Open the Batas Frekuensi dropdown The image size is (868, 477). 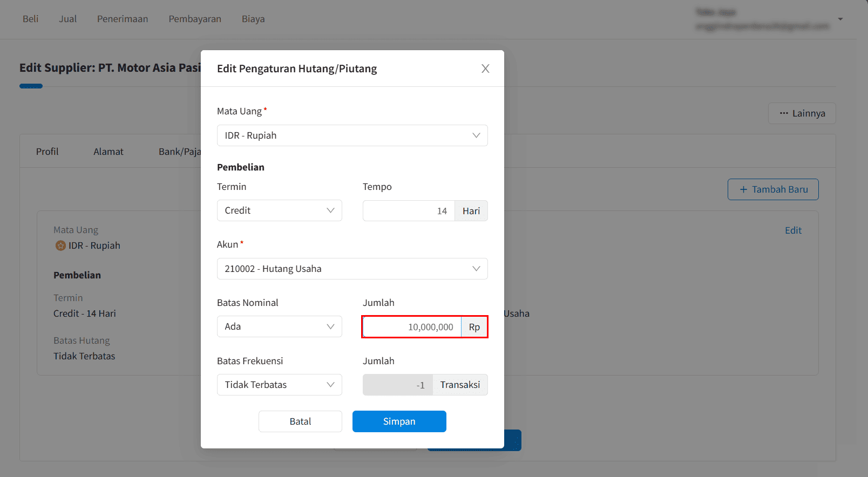pyautogui.click(x=279, y=385)
